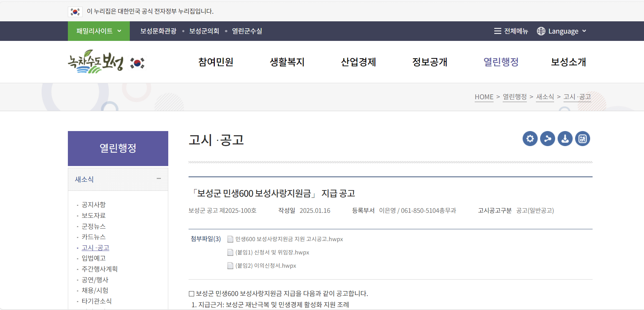Open the 산업경제 main menu
Image resolution: width=644 pixels, height=310 pixels.
[x=359, y=62]
